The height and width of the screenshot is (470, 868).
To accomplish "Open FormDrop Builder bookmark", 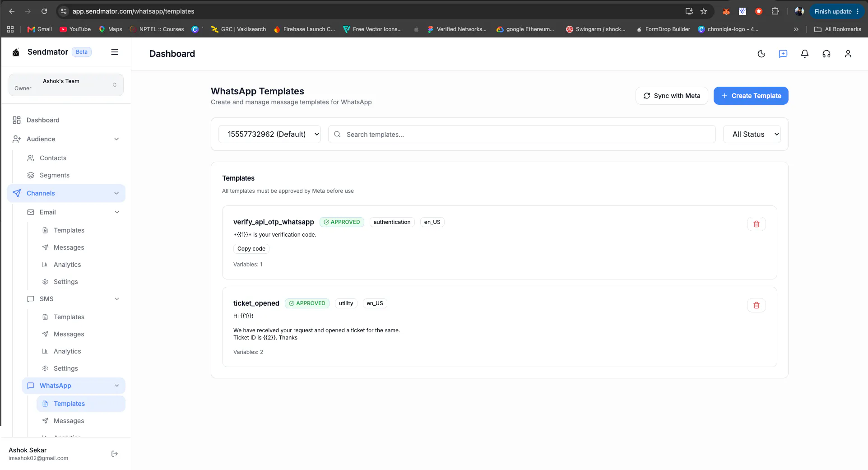I will coord(663,29).
